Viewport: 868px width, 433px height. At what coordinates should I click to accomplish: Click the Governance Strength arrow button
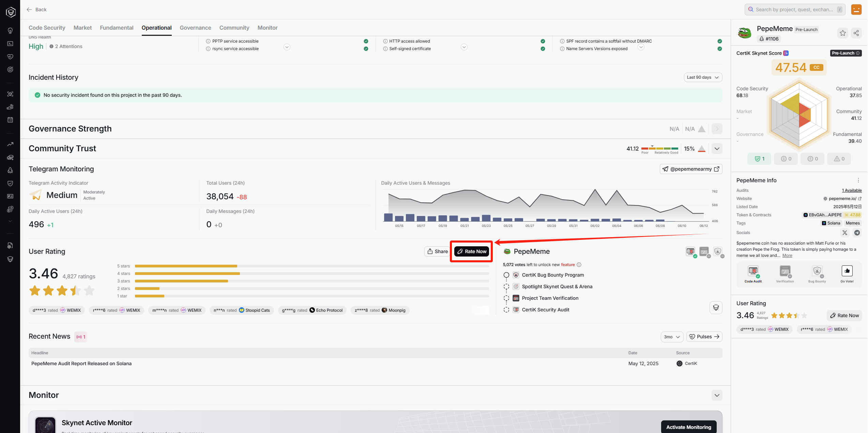coord(717,129)
